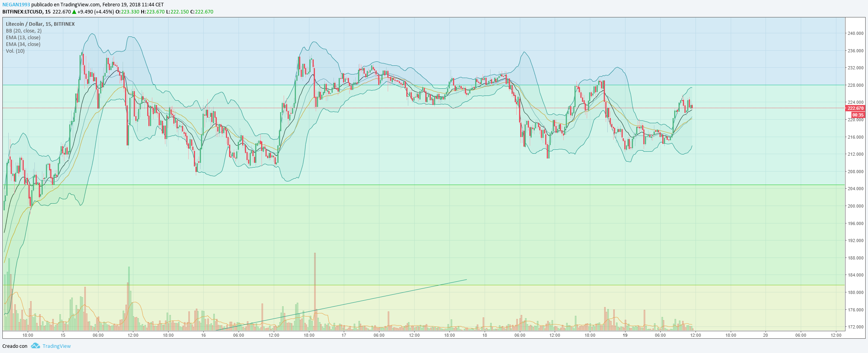The height and width of the screenshot is (353, 868).
Task: Click the TradingView cloud logo icon
Action: (35, 346)
